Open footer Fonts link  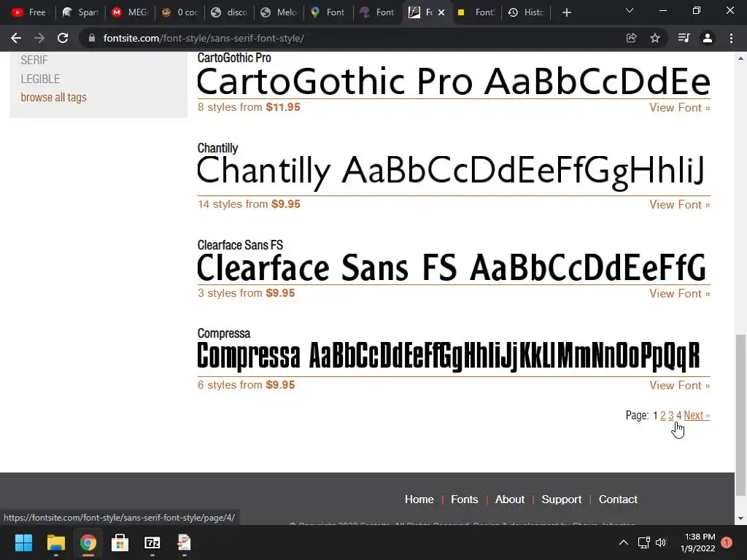[465, 499]
